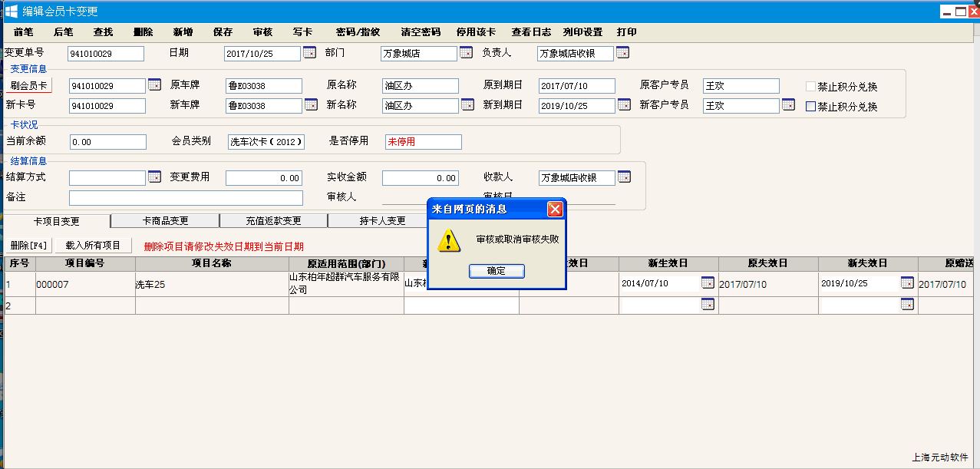Click lookup icon next to 收款人 field
Viewport: 980px width, 469px height.
pos(624,177)
